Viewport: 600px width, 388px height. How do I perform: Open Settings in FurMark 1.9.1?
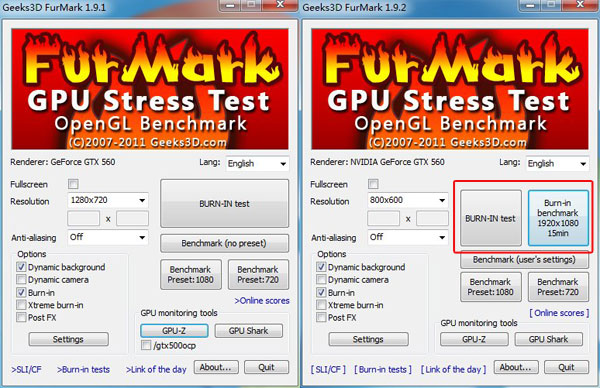coord(68,339)
